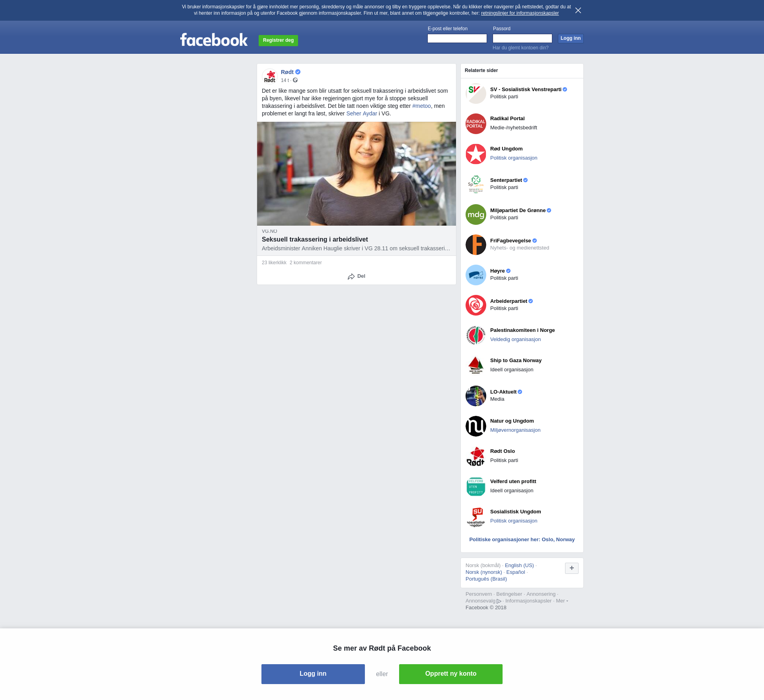Open Seksuell trakassering i arbeidslivet headline
Viewport: 764px width, 700px height.
315,240
